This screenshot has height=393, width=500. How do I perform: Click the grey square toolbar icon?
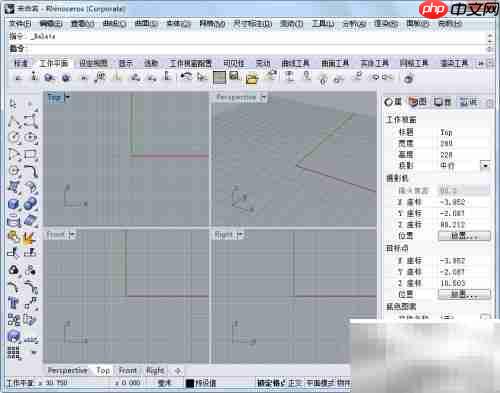coord(219,78)
